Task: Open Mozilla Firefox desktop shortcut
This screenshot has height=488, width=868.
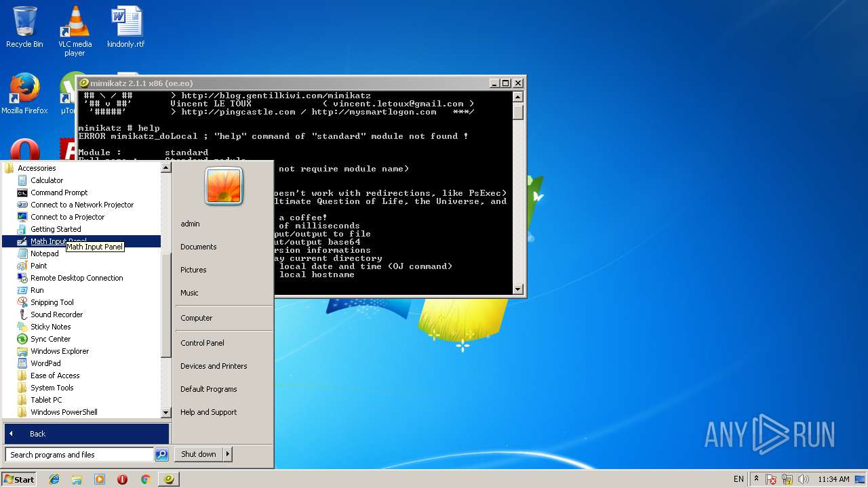Action: pos(24,94)
